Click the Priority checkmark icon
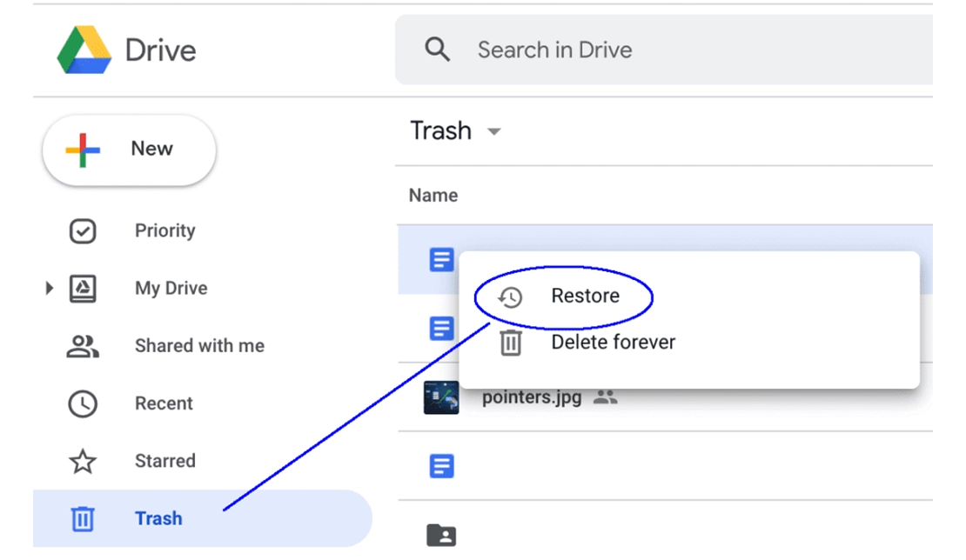Screen dimensions: 966x560 [x=83, y=230]
